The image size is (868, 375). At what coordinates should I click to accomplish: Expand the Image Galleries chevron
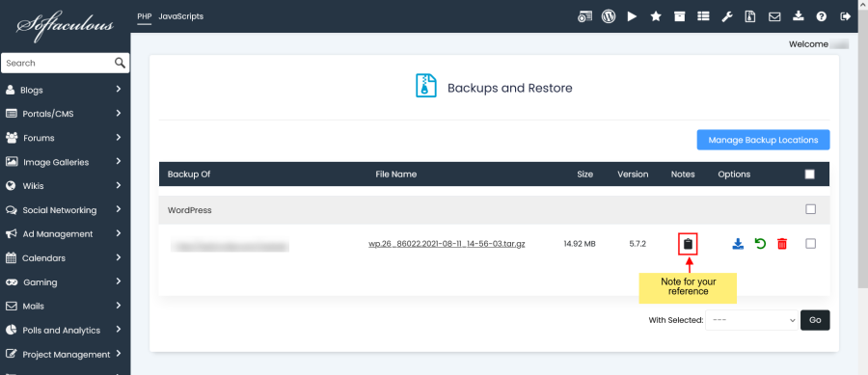click(x=119, y=162)
